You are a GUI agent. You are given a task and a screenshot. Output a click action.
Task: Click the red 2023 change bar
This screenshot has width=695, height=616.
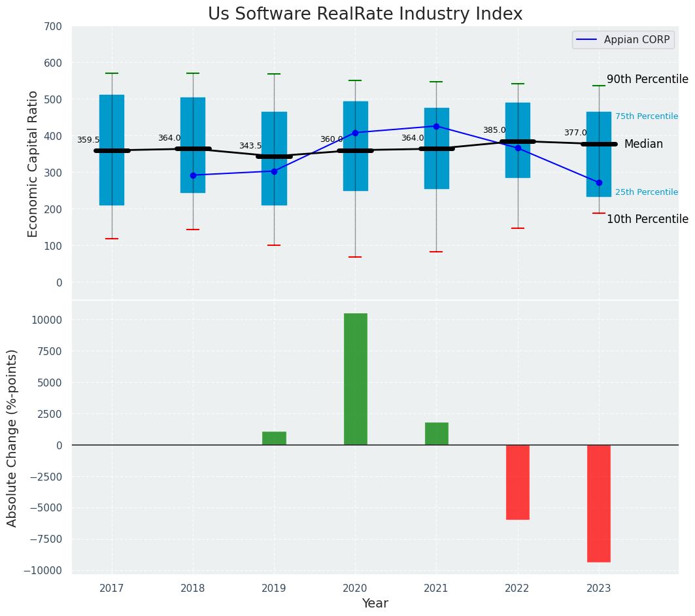pos(598,503)
